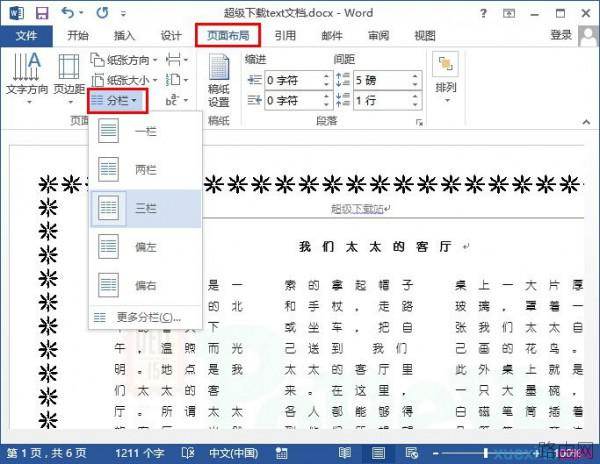600x464 pixels.
Task: Adjust the left indent spinner arrows
Action: click(x=326, y=80)
